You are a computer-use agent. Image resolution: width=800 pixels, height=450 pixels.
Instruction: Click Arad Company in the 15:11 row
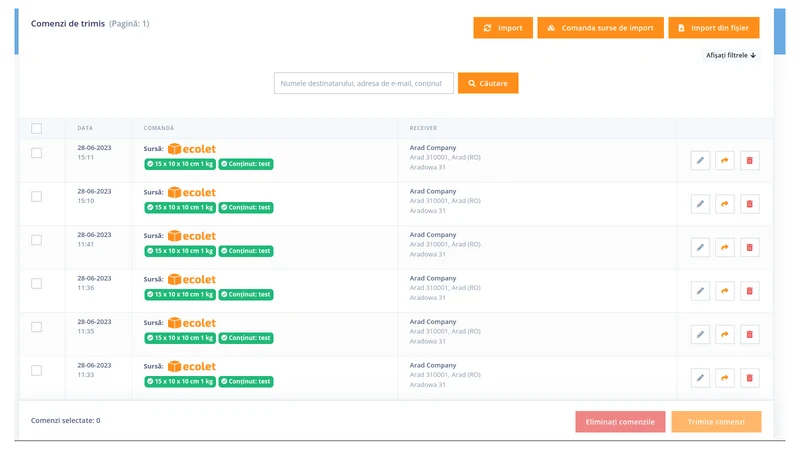(x=433, y=148)
